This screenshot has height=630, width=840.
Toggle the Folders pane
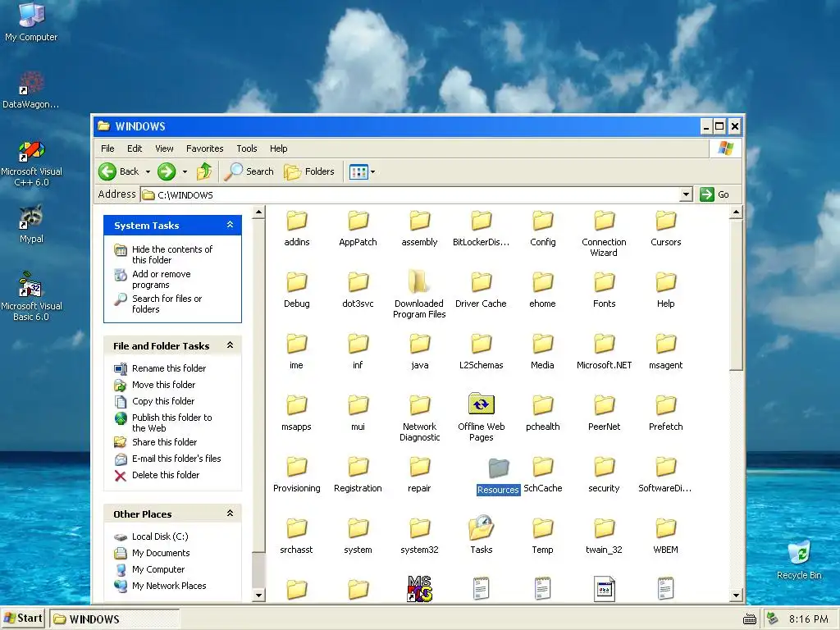click(309, 171)
